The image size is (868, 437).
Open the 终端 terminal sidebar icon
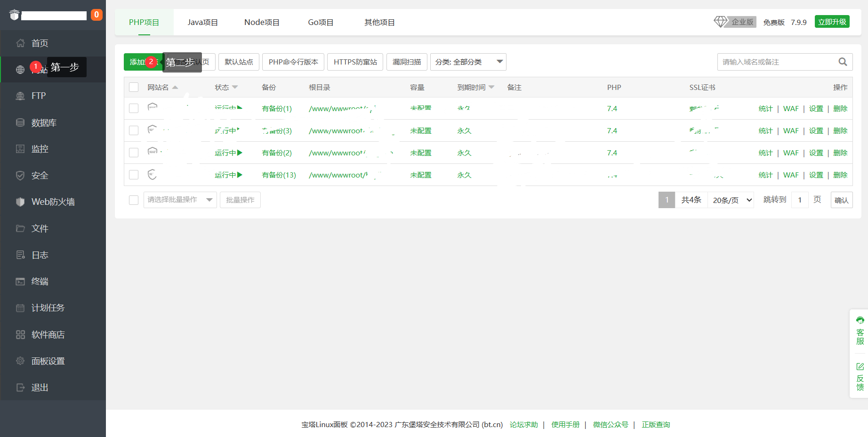tap(20, 282)
